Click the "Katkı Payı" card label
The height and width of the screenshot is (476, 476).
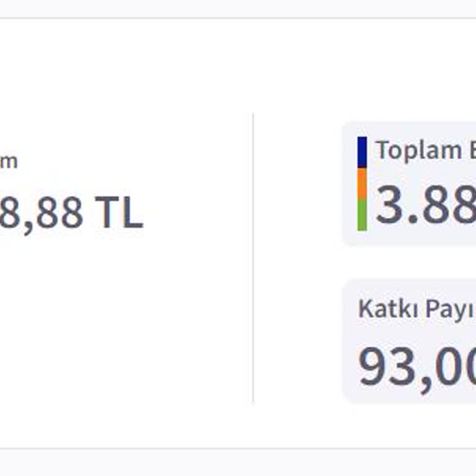pos(415,309)
